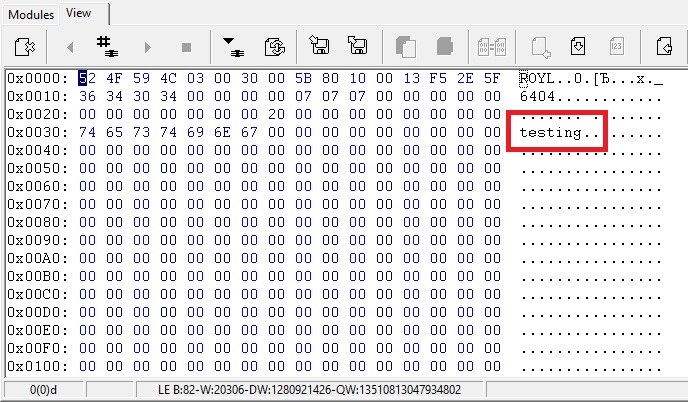Select byte 20 in row 0x0020
This screenshot has height=402, width=688.
coord(276,115)
